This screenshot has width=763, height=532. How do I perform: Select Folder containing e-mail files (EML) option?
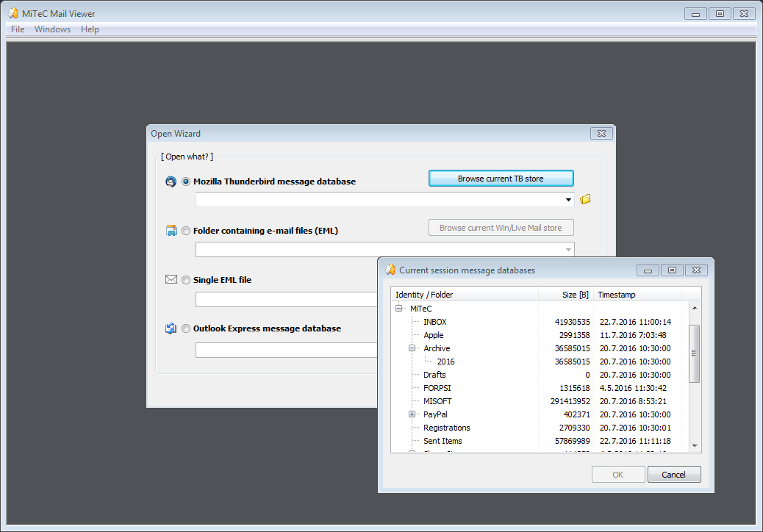[x=186, y=231]
